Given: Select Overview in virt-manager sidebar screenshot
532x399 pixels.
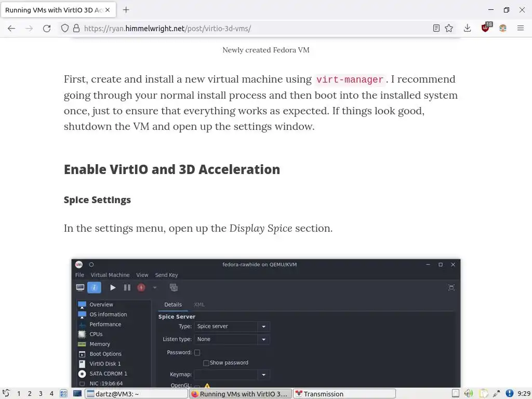Looking at the screenshot, I should click(113, 304).
